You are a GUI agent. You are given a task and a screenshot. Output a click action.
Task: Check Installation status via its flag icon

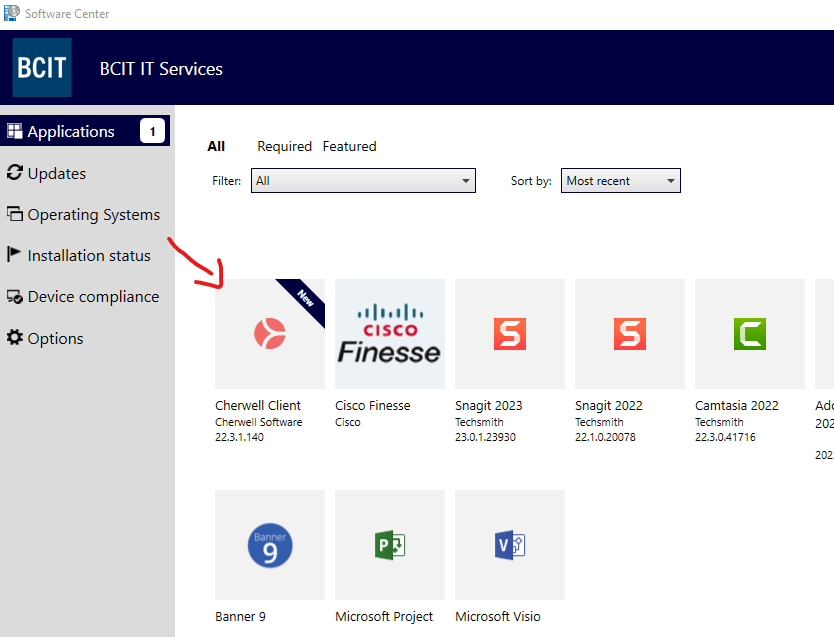(12, 255)
